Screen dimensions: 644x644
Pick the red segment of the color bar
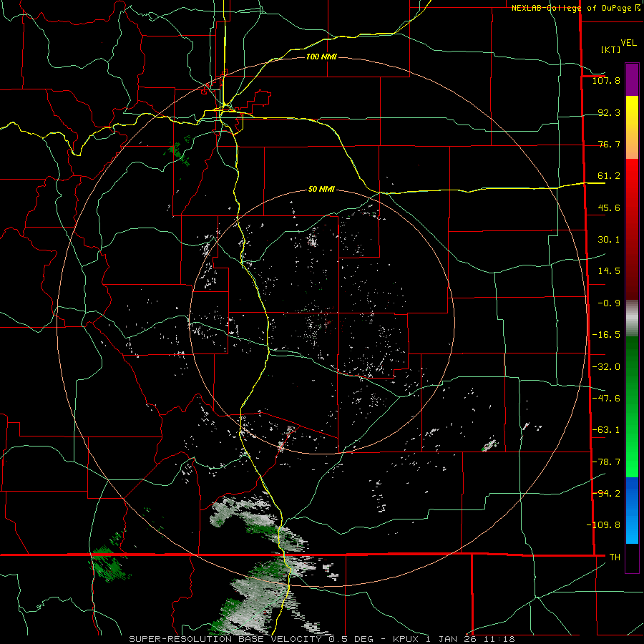tap(632, 230)
